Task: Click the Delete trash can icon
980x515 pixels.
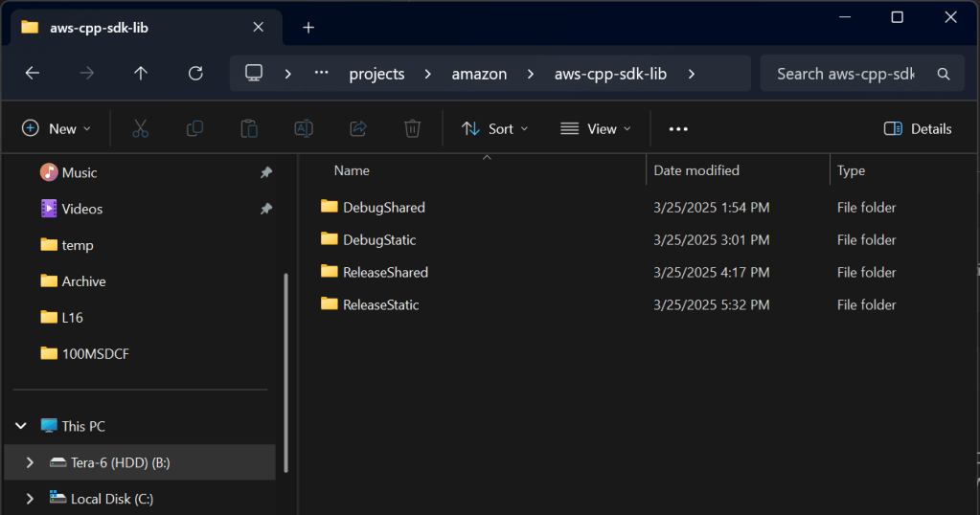Action: (412, 128)
